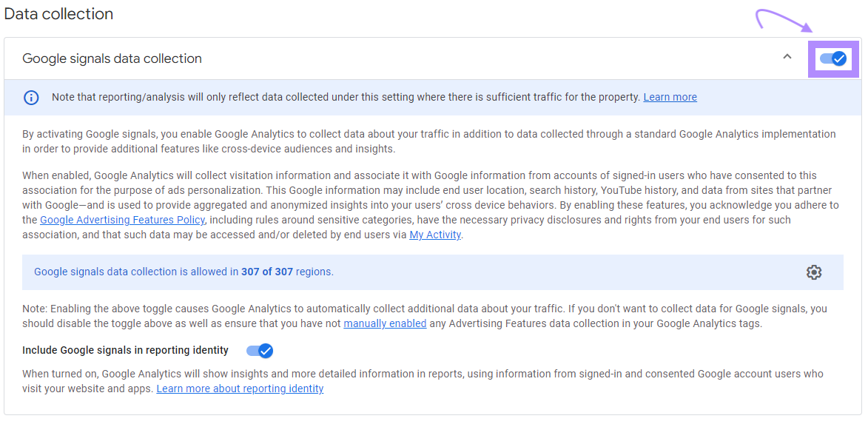Screen dimensions: 868x427
Task: Turn off Include Google signals in reporting identity
Action: [258, 350]
